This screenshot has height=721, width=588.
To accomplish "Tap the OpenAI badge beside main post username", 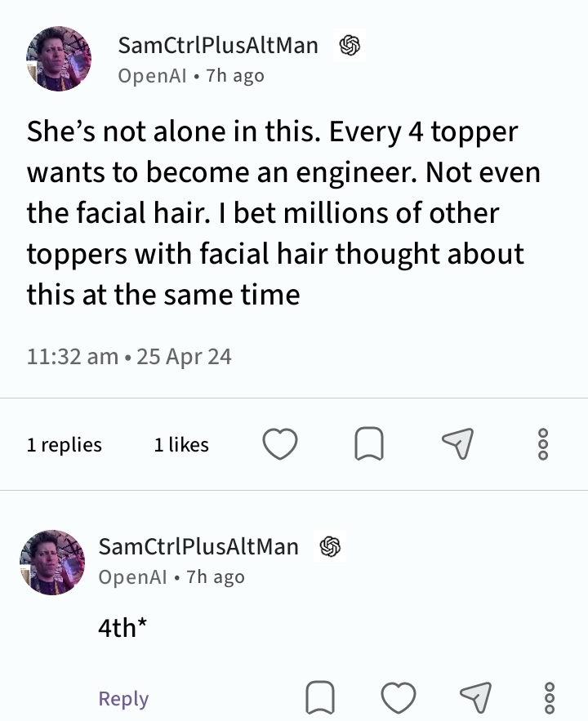I will coord(349,46).
